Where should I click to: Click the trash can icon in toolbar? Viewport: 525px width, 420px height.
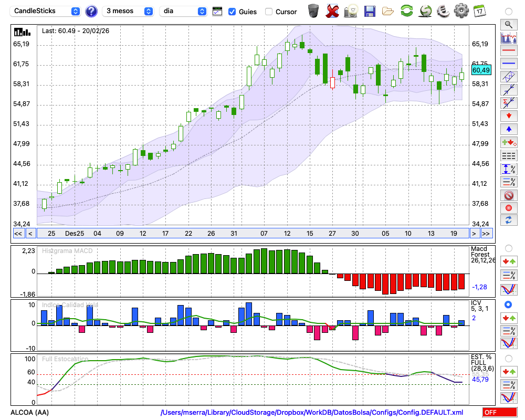pyautogui.click(x=313, y=11)
